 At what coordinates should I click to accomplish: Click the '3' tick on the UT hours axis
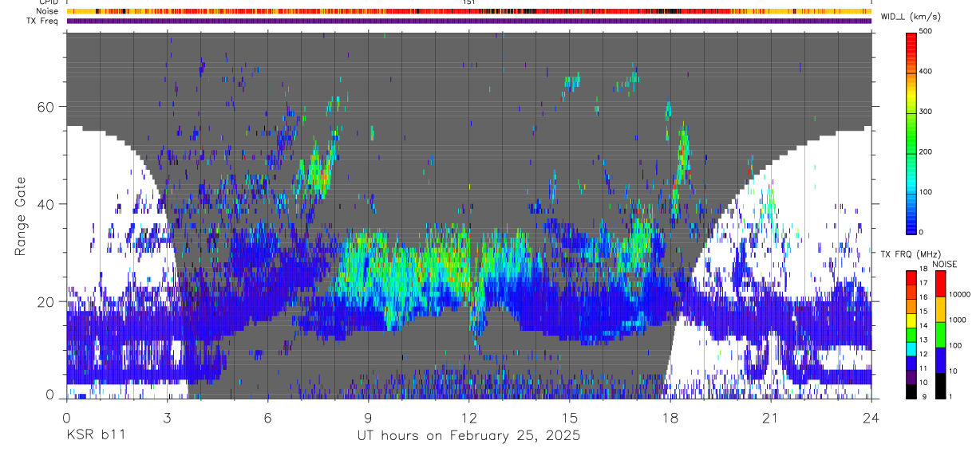(x=167, y=417)
